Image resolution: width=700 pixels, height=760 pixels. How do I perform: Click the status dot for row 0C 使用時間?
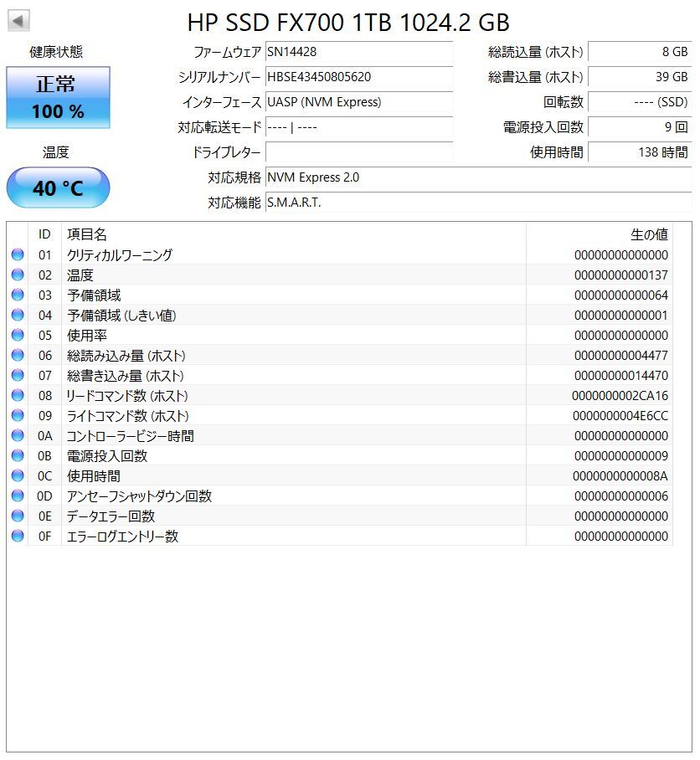(18, 476)
